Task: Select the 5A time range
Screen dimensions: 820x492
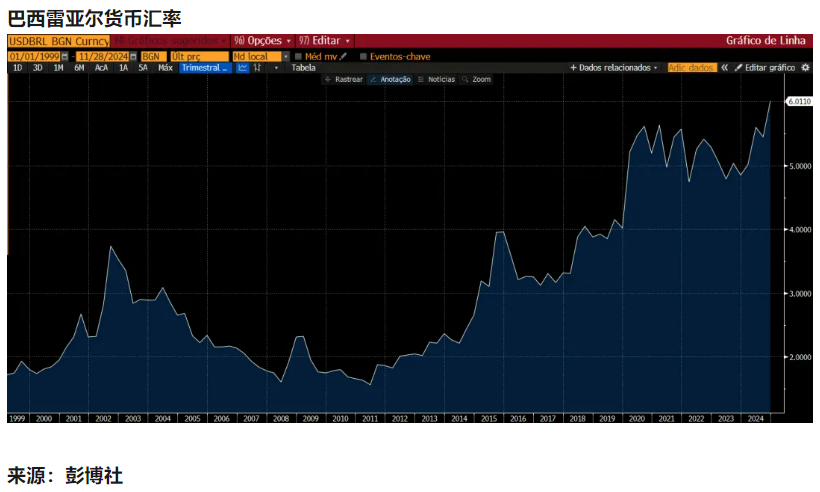Action: (x=142, y=68)
